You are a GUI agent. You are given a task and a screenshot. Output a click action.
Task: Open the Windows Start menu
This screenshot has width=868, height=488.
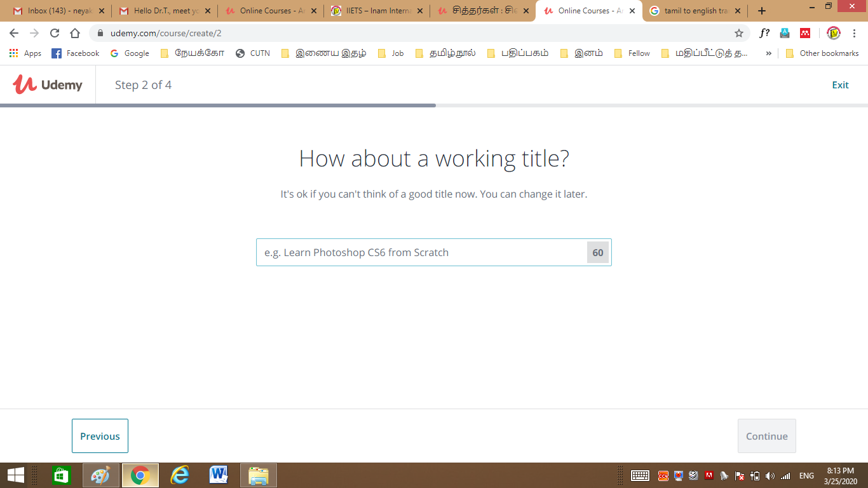(15, 475)
